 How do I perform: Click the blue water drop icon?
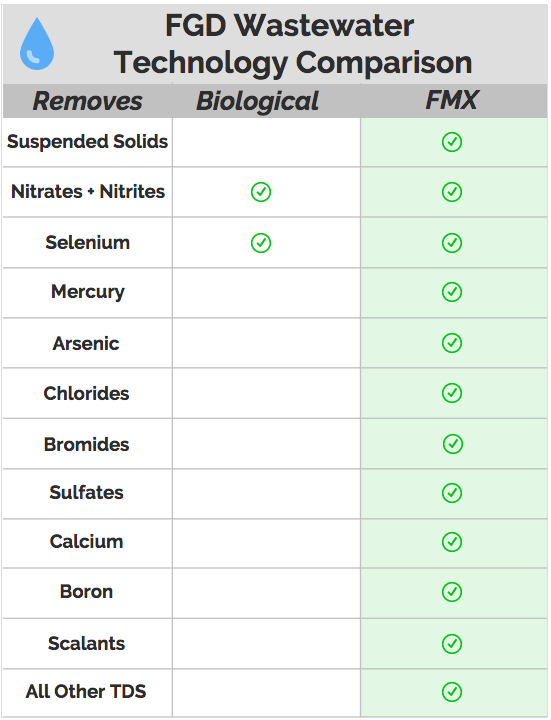coord(37,44)
